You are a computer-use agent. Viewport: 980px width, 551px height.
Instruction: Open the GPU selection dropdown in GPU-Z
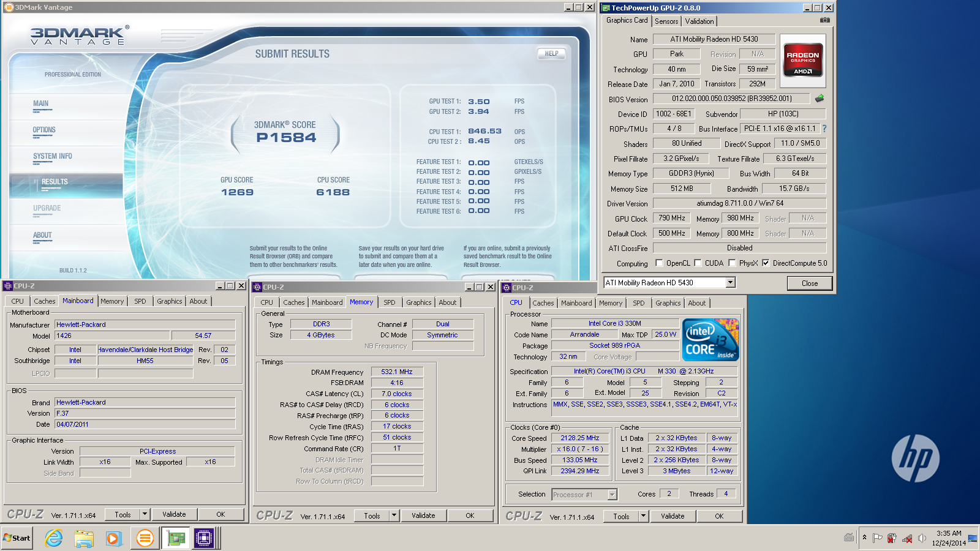point(730,282)
